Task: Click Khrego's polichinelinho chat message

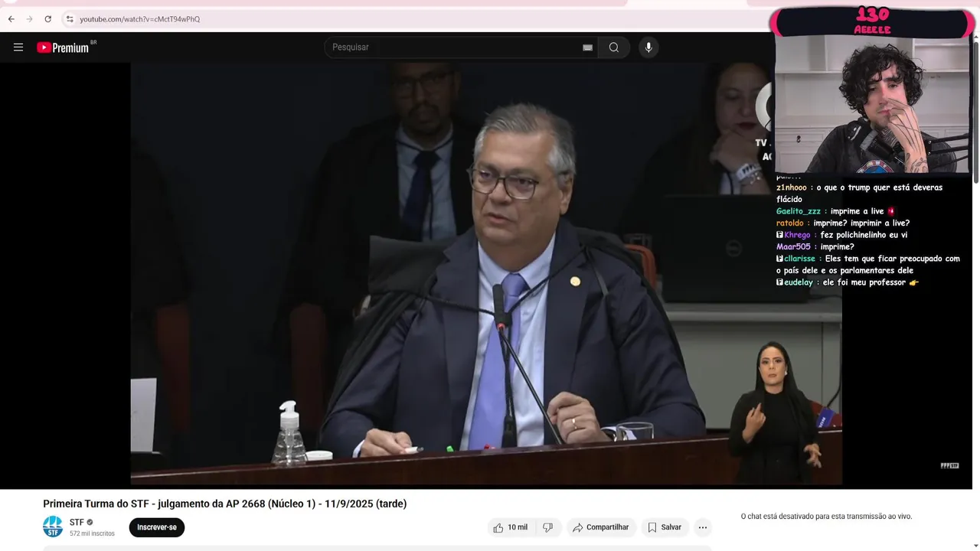Action: [x=841, y=235]
